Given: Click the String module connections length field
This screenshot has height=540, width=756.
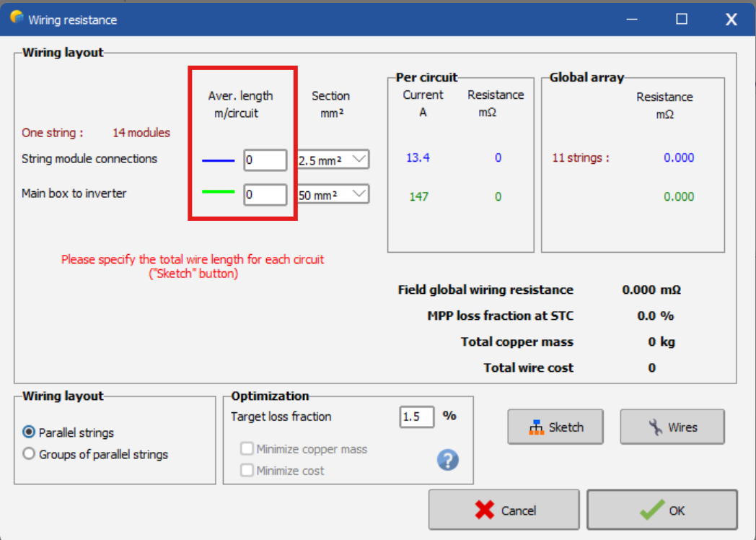Looking at the screenshot, I should (x=265, y=160).
